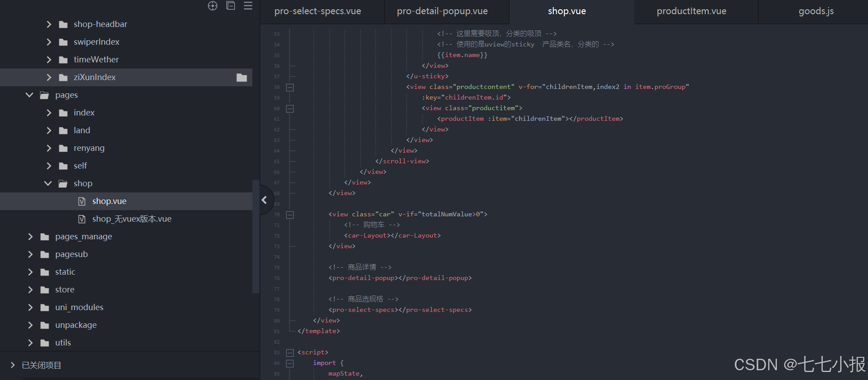
Task: Fold the car view block at line 70
Action: (x=290, y=215)
